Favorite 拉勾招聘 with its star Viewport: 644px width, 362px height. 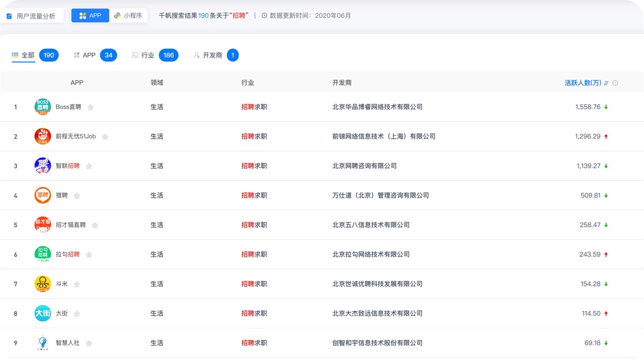click(89, 255)
